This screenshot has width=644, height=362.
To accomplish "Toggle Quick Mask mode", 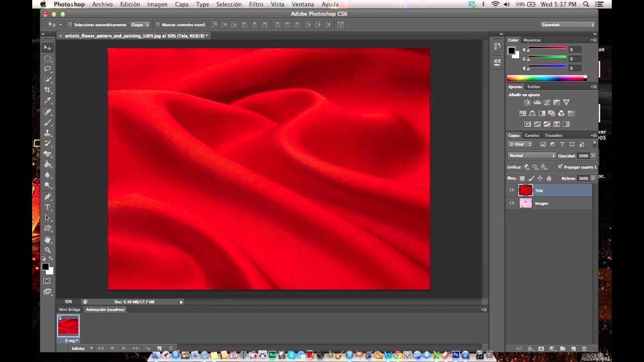I will click(47, 281).
